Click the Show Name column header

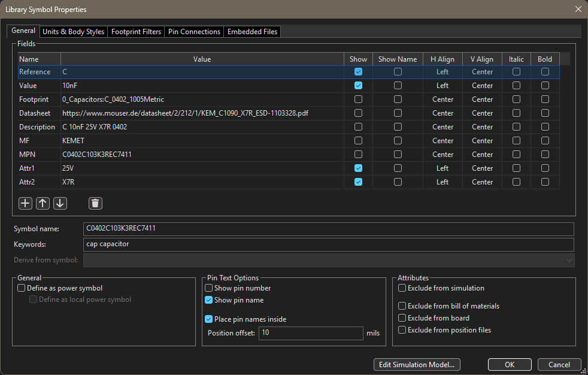pyautogui.click(x=398, y=59)
